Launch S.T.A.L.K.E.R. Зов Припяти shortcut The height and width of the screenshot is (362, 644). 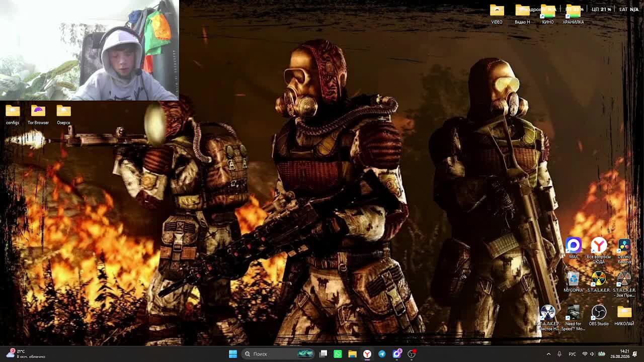point(624,284)
